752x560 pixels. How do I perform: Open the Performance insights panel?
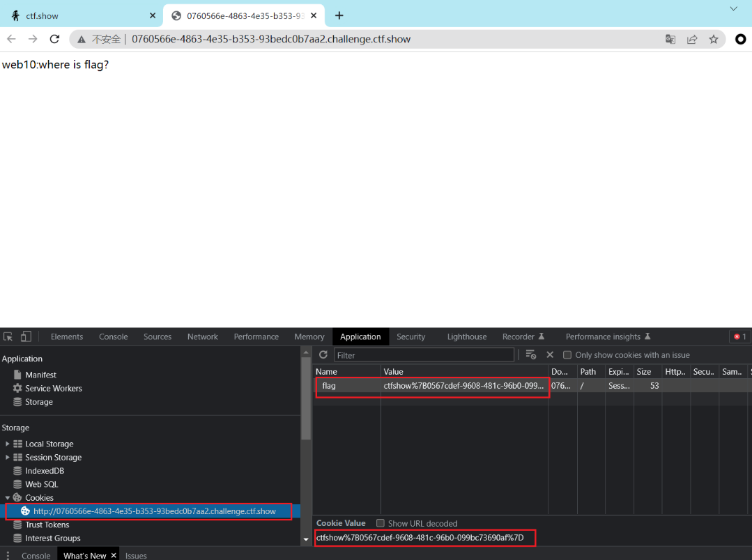tap(608, 336)
